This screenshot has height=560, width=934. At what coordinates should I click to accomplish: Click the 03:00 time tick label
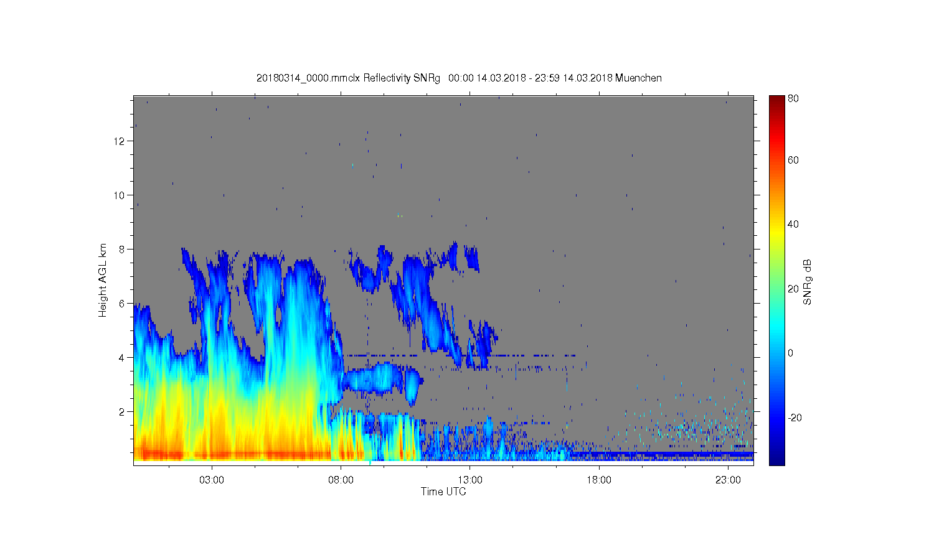(x=212, y=480)
